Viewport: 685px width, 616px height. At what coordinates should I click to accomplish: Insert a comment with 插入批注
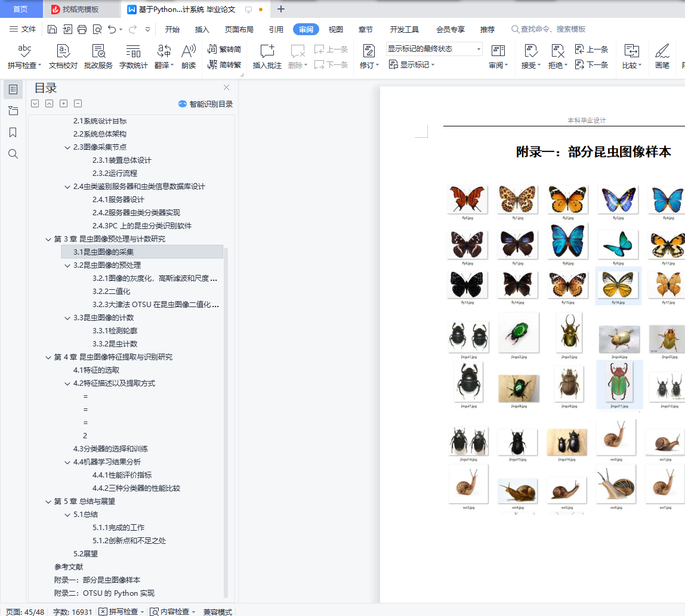click(x=267, y=57)
